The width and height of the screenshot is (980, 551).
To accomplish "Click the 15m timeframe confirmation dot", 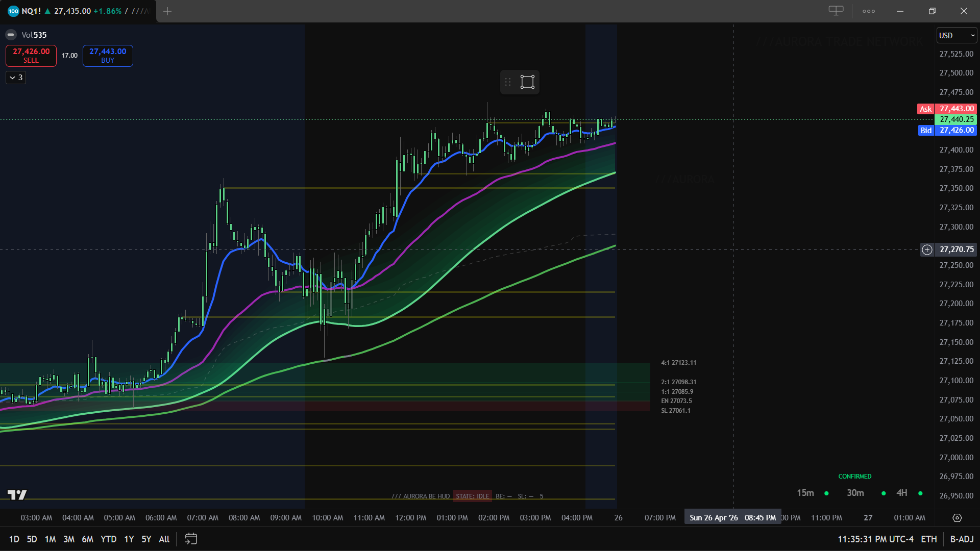I will tap(826, 493).
